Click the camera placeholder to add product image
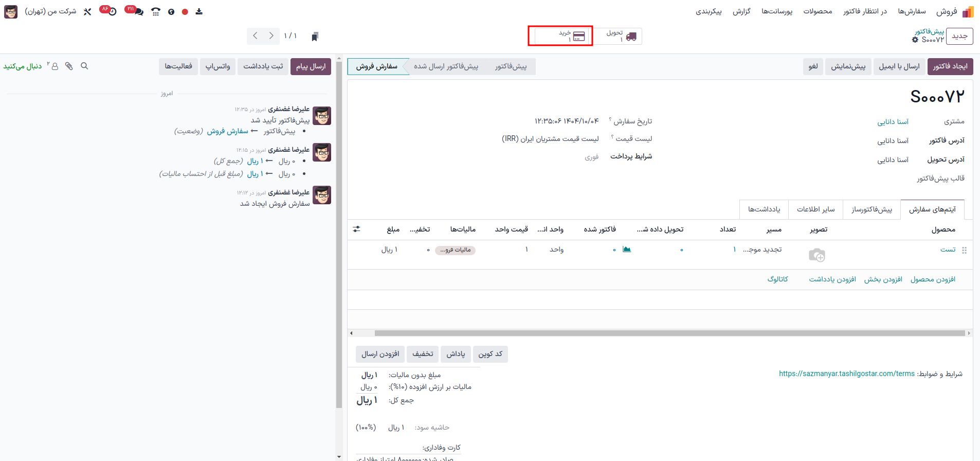 click(x=816, y=255)
